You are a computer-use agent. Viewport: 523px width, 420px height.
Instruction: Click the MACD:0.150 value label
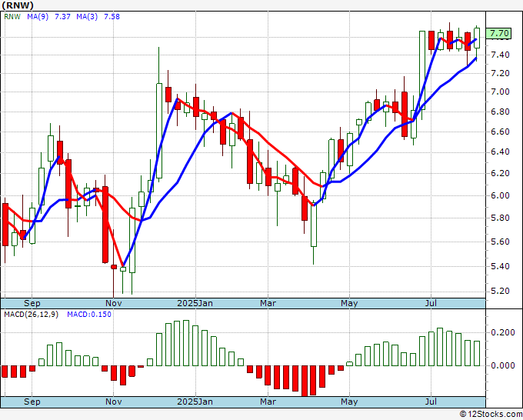click(x=89, y=315)
